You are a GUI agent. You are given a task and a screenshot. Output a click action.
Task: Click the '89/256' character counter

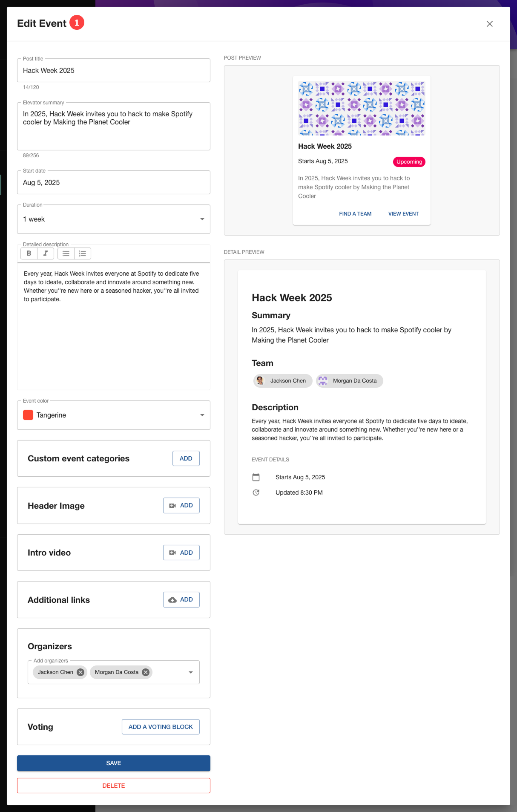[31, 155]
